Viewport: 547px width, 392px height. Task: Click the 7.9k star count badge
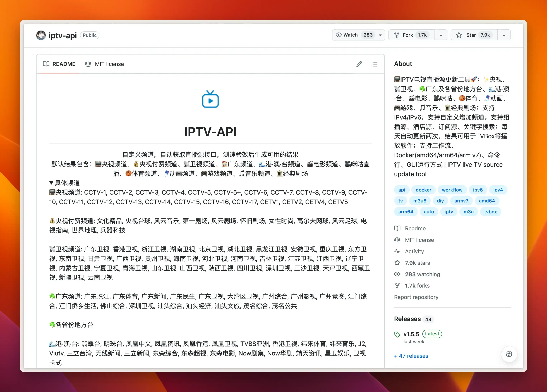click(x=485, y=35)
